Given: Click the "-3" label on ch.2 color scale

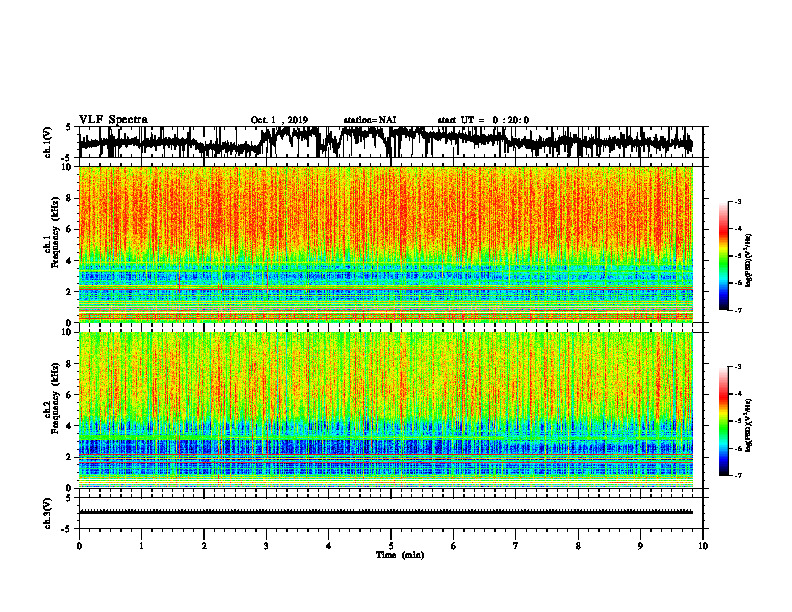Looking at the screenshot, I should click(738, 367).
